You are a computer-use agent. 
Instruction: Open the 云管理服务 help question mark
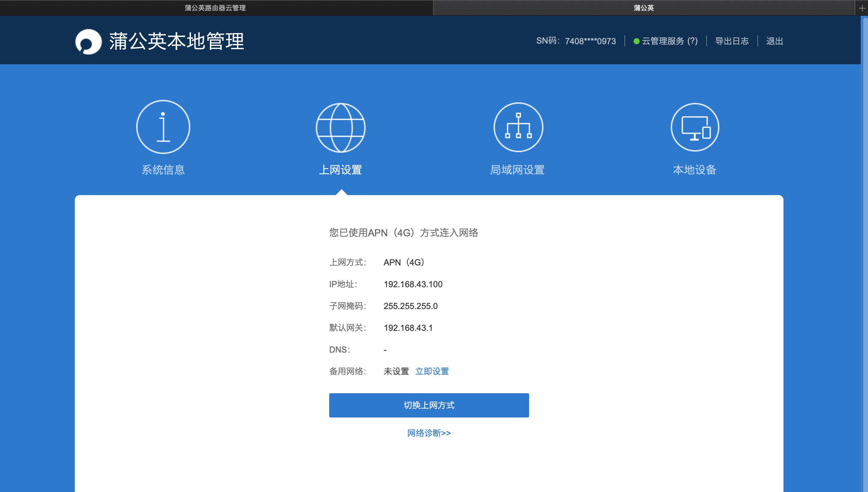click(692, 41)
